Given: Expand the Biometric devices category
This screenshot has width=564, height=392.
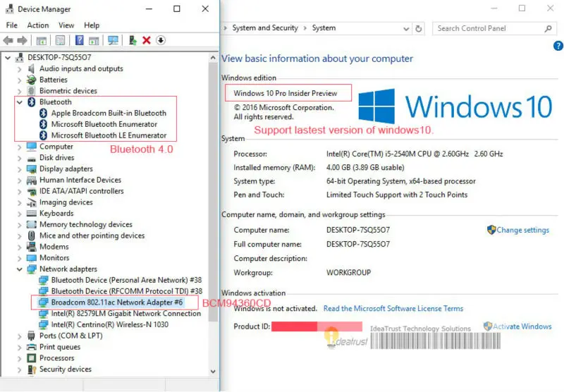Looking at the screenshot, I should [x=20, y=91].
